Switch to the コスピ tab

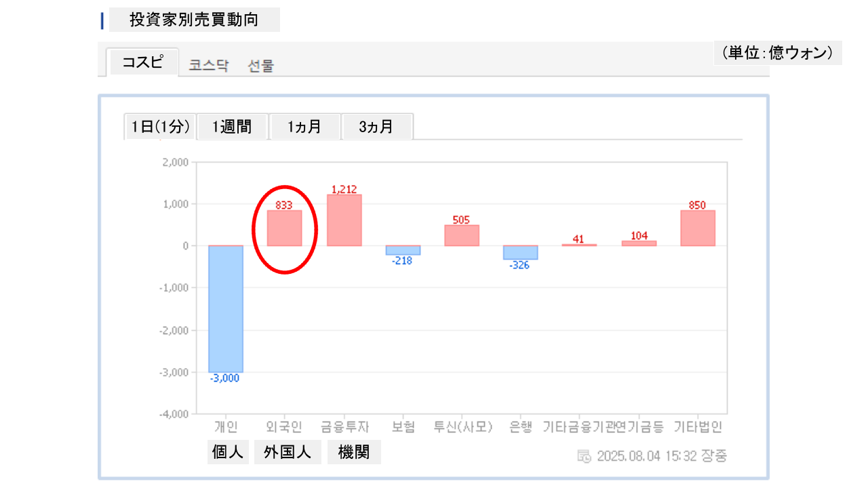[x=142, y=62]
